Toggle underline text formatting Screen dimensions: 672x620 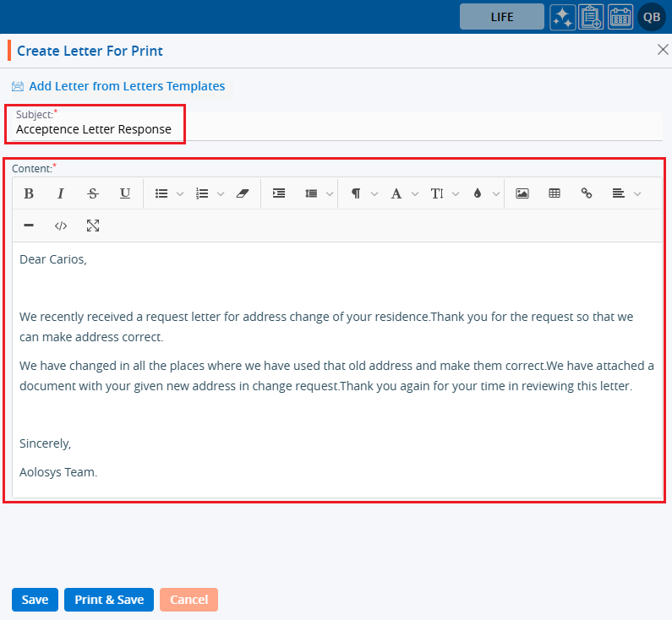125,193
